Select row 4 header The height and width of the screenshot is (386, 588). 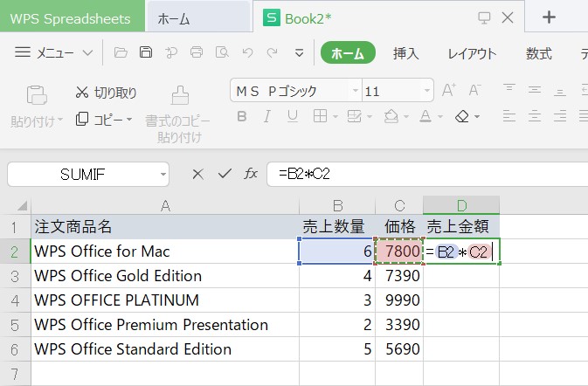point(15,300)
